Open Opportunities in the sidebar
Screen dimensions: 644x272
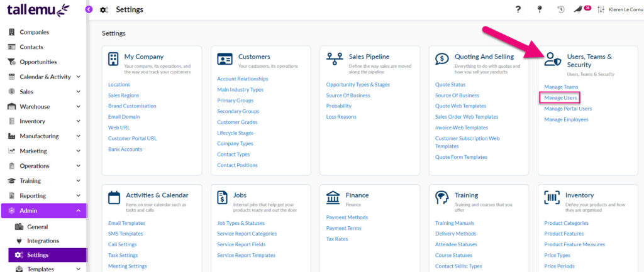pos(38,62)
